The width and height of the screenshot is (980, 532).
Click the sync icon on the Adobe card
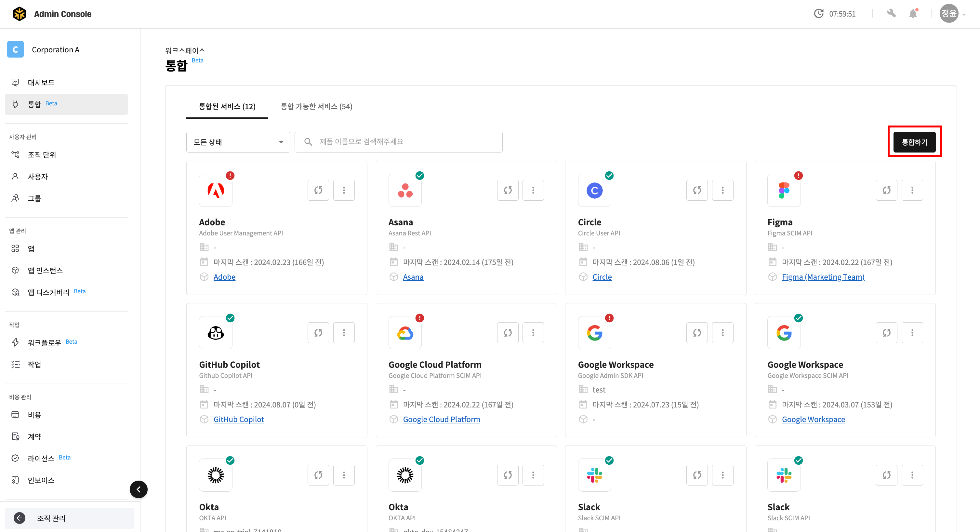click(318, 190)
